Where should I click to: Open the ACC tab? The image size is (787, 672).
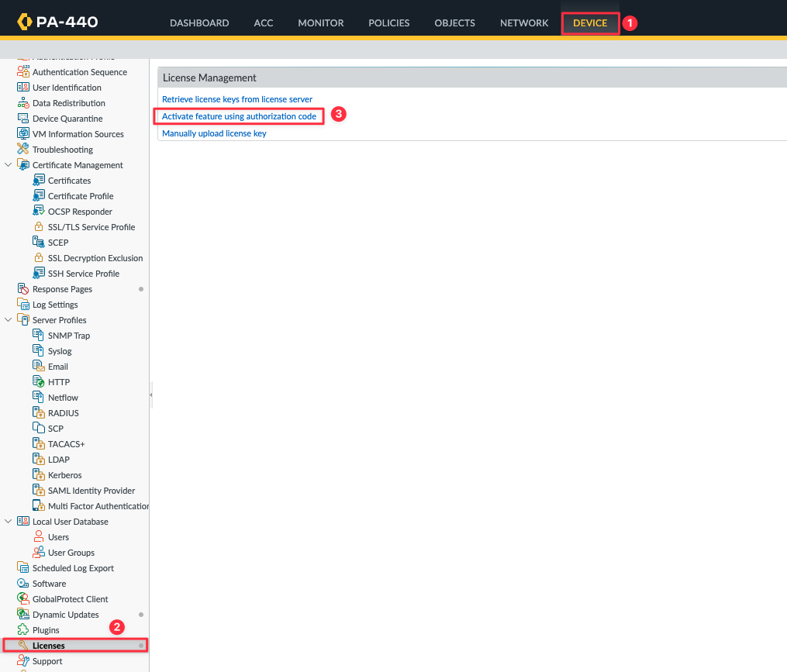[264, 23]
